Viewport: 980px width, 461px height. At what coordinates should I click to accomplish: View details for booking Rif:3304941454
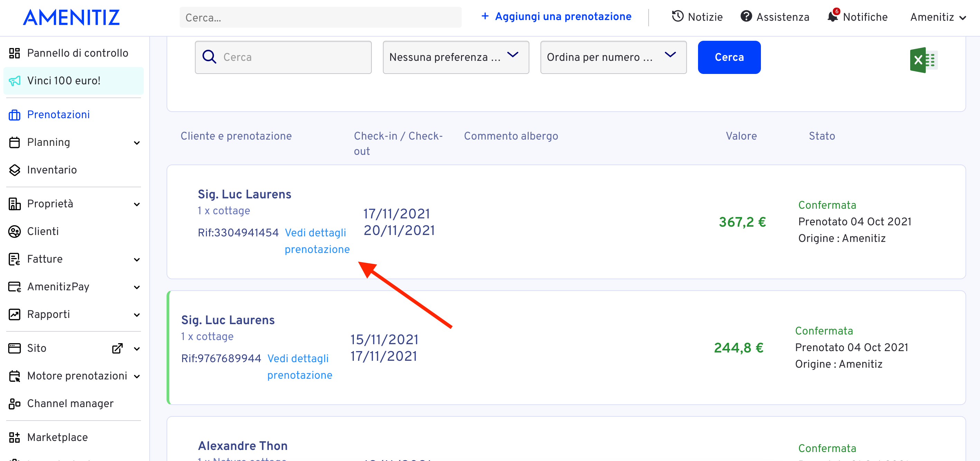(317, 241)
